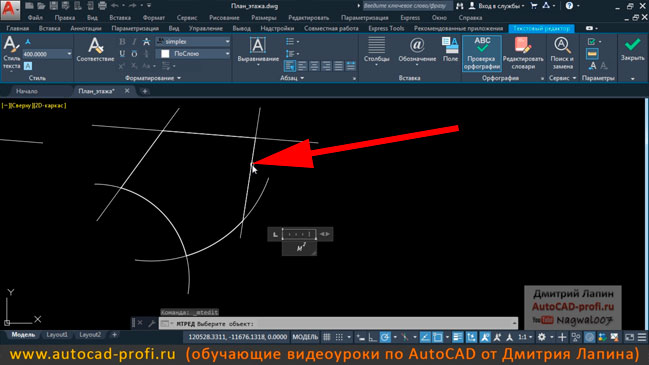Open the text height 400.0000 dropdown
649x365 pixels.
click(69, 54)
